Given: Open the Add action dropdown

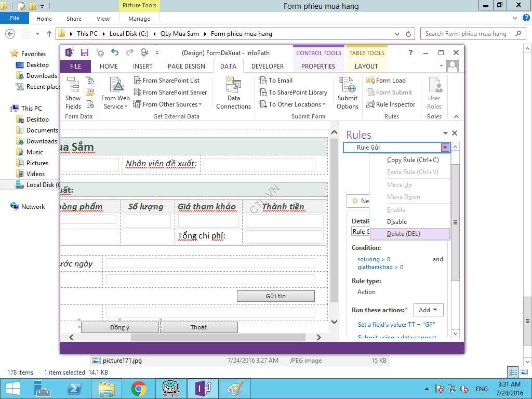Looking at the screenshot, I should click(428, 310).
